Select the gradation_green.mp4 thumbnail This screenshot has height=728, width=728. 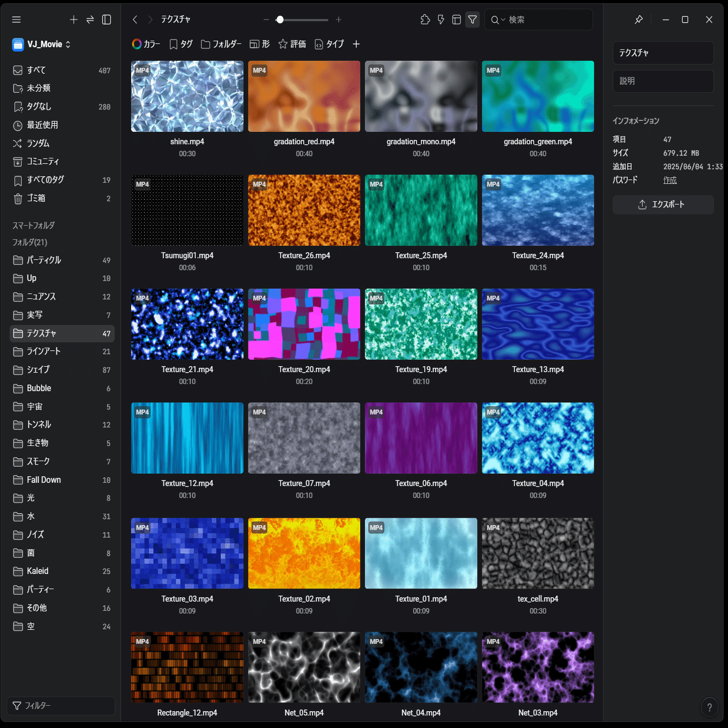tap(538, 96)
